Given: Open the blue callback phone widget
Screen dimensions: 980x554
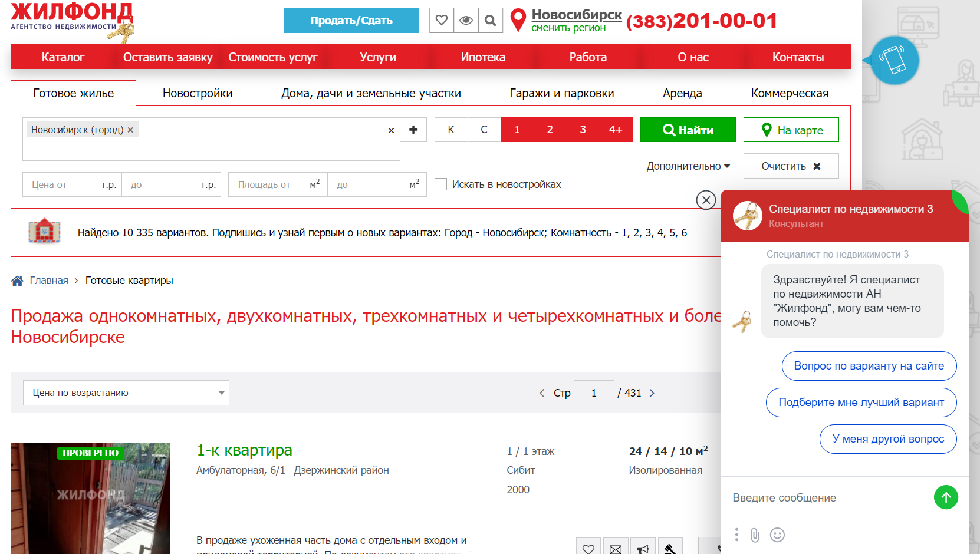Looking at the screenshot, I should (895, 60).
